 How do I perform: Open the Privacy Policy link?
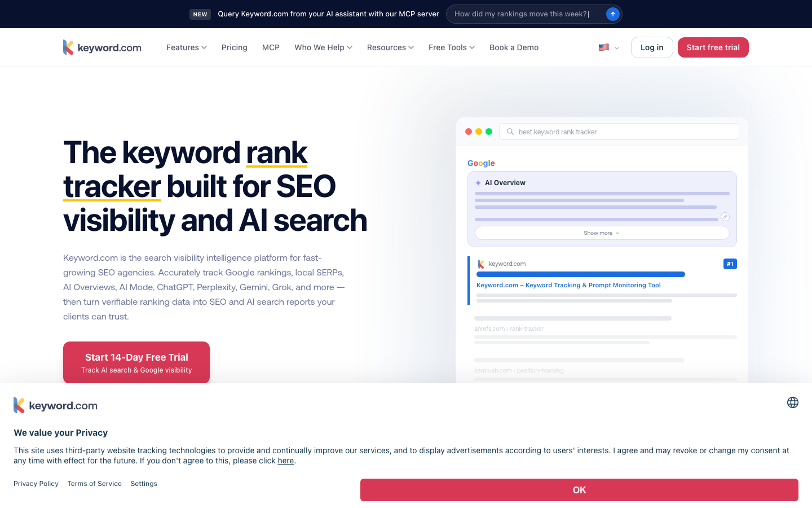coord(36,484)
